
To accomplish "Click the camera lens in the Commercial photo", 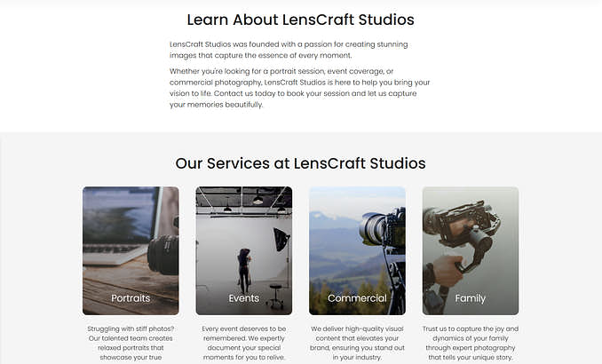I will point(372,229).
